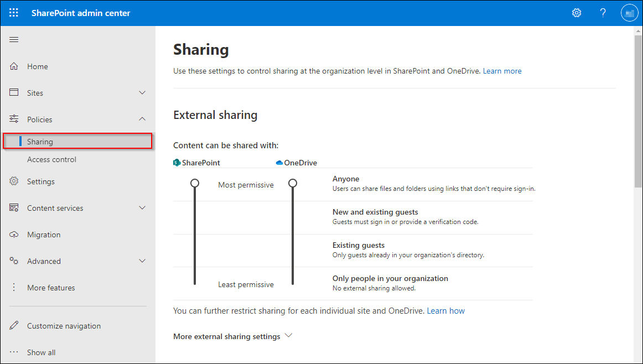The image size is (643, 364).
Task: Open the app launcher waffle icon
Action: (14, 13)
